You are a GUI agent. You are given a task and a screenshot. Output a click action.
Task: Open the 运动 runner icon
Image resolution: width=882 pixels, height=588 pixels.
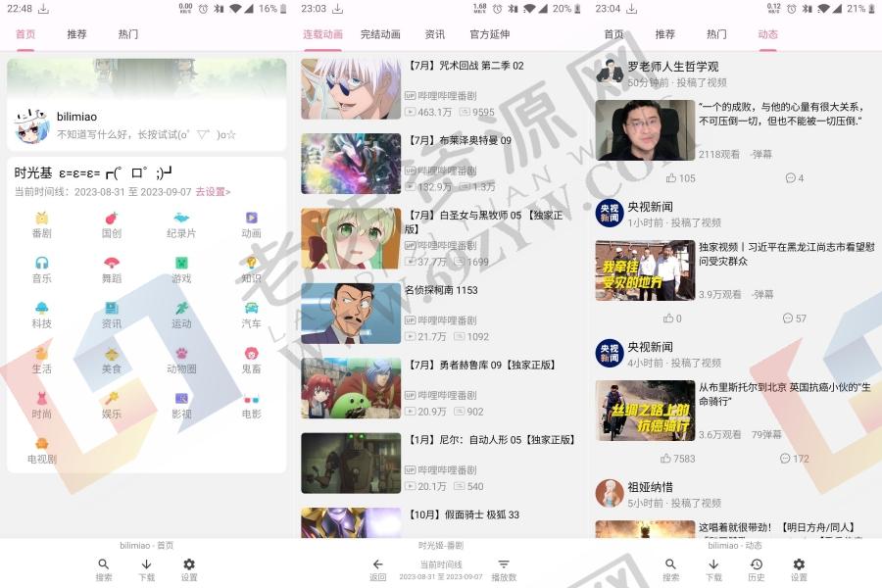[x=181, y=308]
